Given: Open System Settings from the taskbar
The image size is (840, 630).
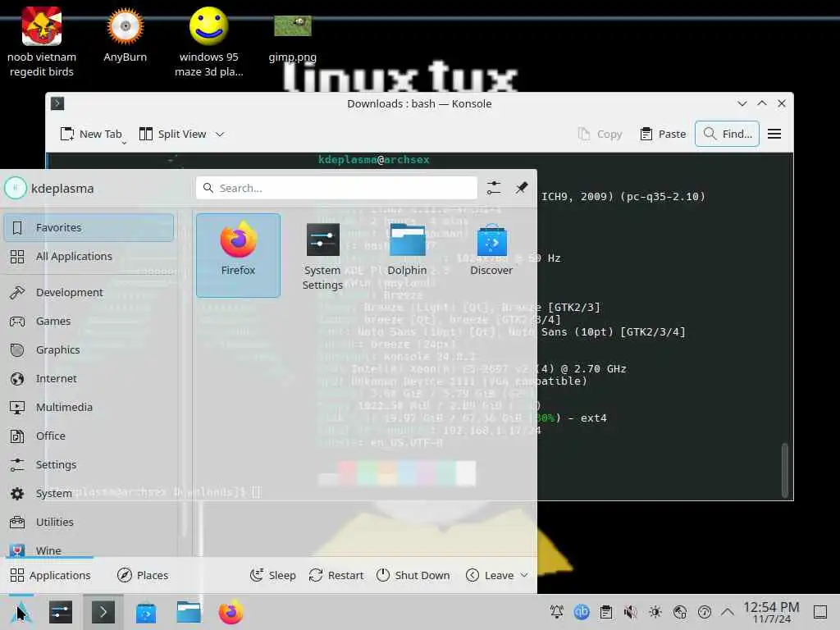Looking at the screenshot, I should pyautogui.click(x=61, y=612).
